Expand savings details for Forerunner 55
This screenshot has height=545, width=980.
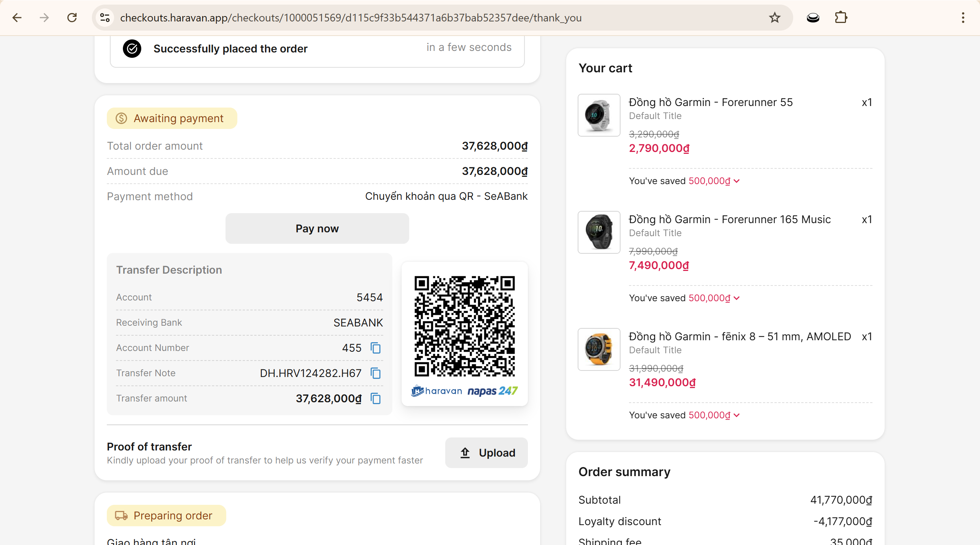(737, 181)
